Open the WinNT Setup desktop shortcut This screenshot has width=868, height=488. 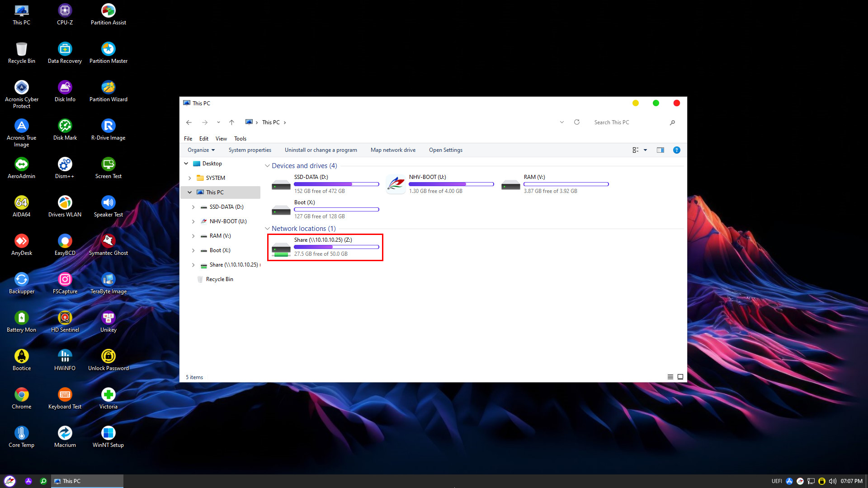tap(108, 433)
